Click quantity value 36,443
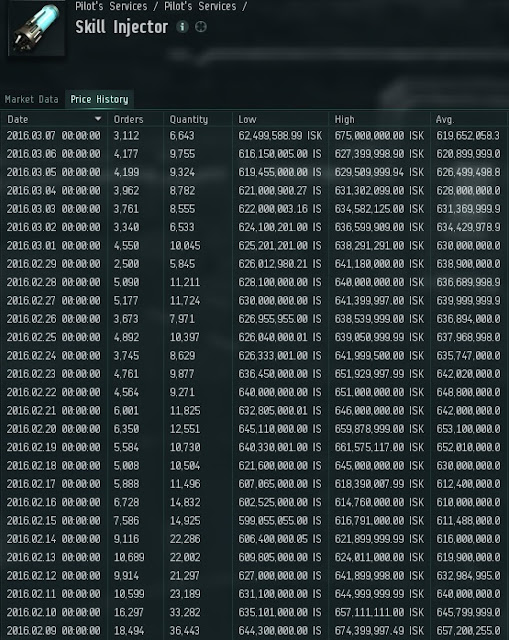 [185, 631]
